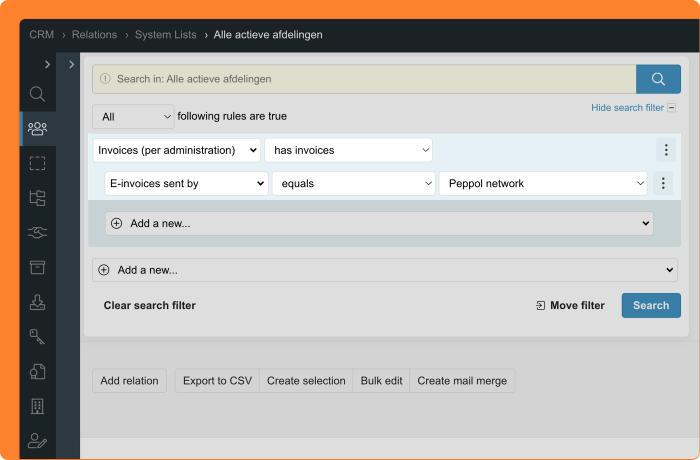700x460 pixels.
Task: Open nested Add a new rule dropdown
Action: pyautogui.click(x=379, y=223)
